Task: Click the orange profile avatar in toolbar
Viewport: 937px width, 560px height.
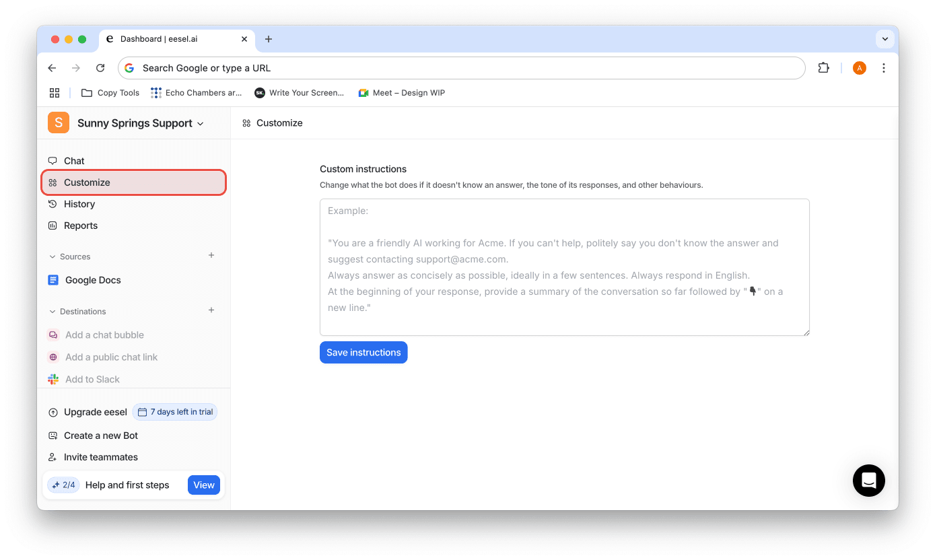Action: pyautogui.click(x=859, y=68)
